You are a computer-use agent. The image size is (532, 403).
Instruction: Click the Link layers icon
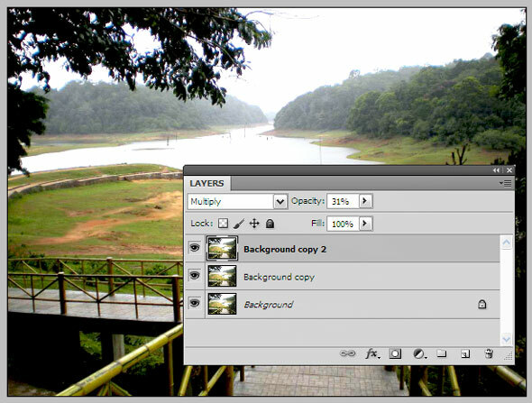pyautogui.click(x=348, y=353)
